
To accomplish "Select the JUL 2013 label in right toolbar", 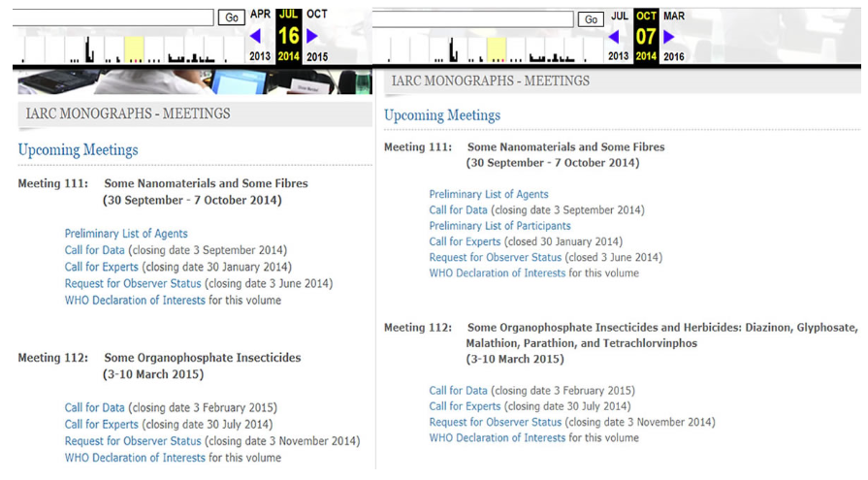I will (x=620, y=16).
